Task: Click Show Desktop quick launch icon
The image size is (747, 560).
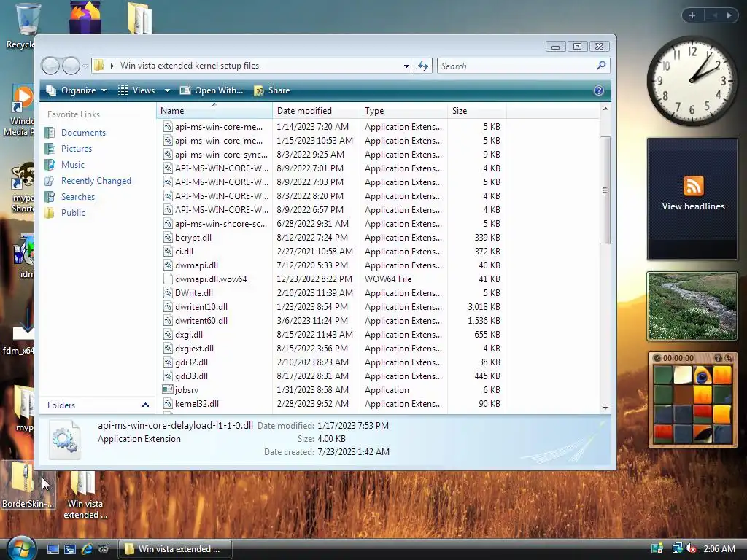Action: click(53, 549)
